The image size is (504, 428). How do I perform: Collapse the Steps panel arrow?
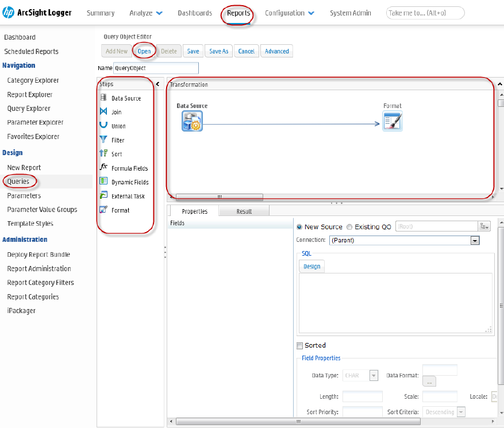pyautogui.click(x=158, y=84)
